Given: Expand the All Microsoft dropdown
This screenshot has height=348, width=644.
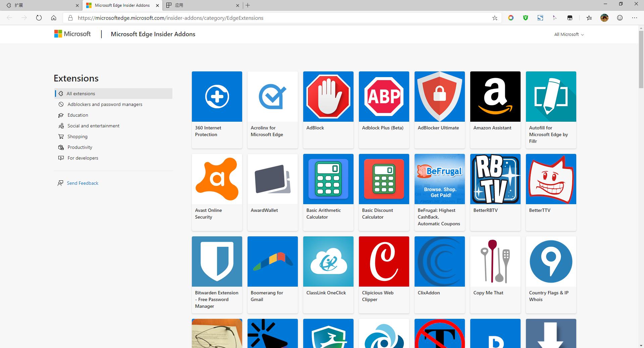Looking at the screenshot, I should tap(569, 34).
